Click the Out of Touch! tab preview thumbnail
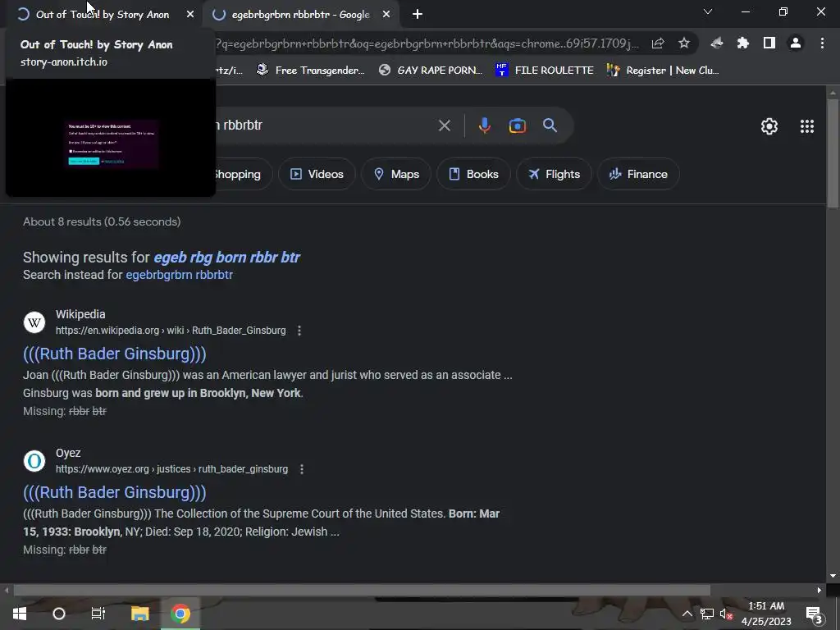 [x=111, y=137]
